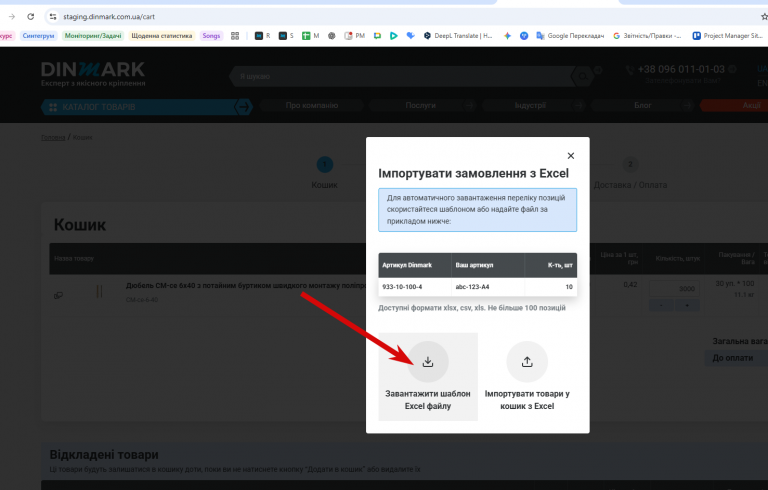This screenshot has width=768, height=490.
Task: Open the Синтегрум bookmark
Action: coord(38,36)
